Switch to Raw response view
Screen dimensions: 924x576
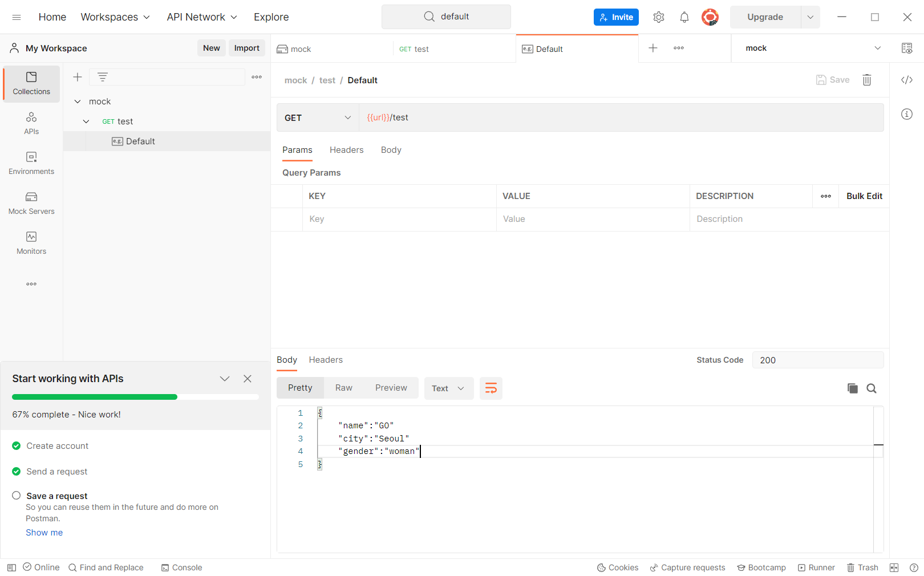pyautogui.click(x=344, y=388)
